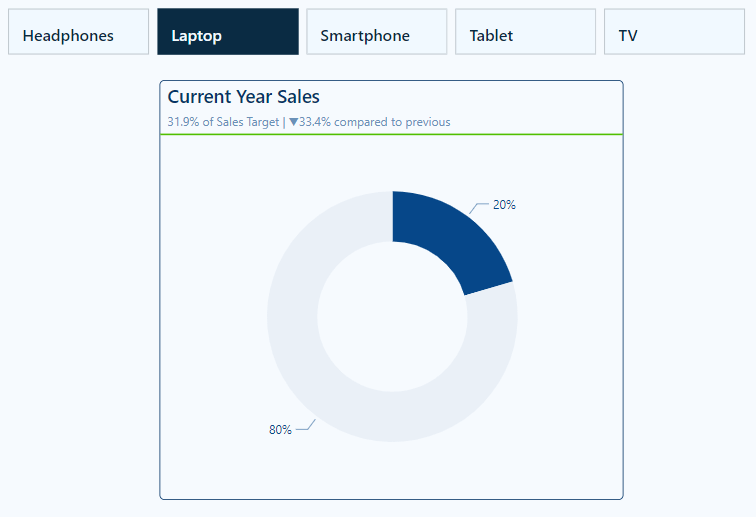Click the Current Year Sales title

[x=244, y=97]
